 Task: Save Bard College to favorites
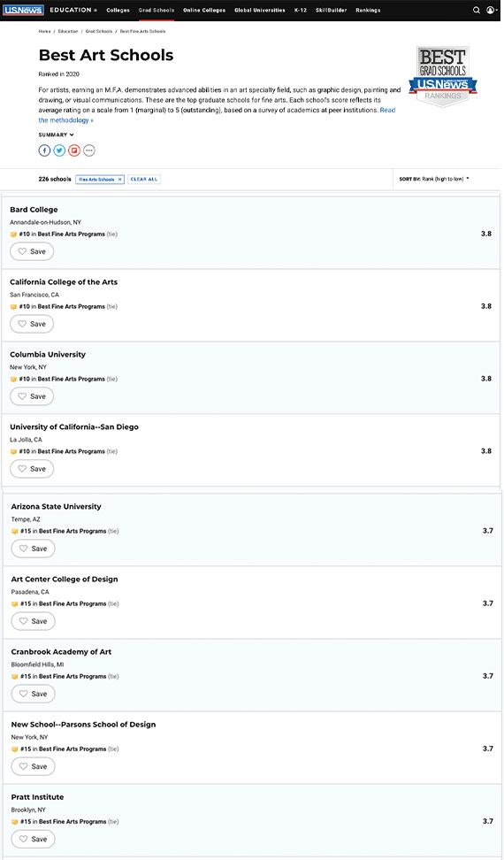click(x=32, y=251)
